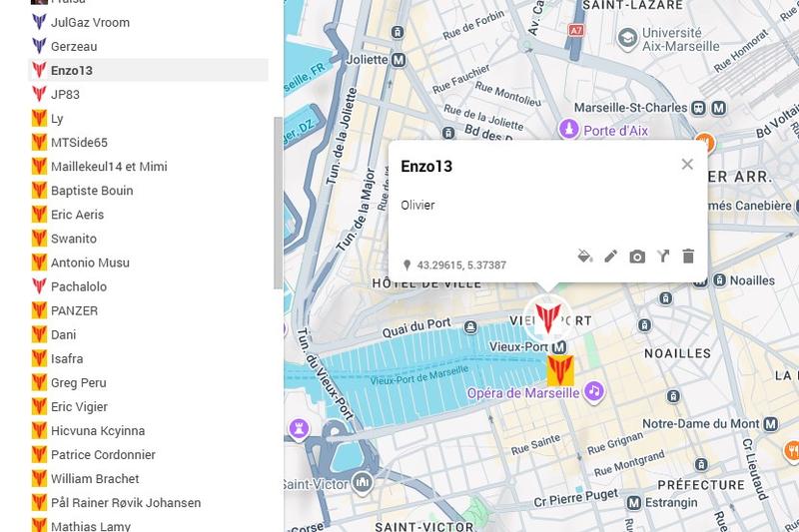Select Dani in the marker list
Screen dimensions: 799x532
(x=148, y=334)
